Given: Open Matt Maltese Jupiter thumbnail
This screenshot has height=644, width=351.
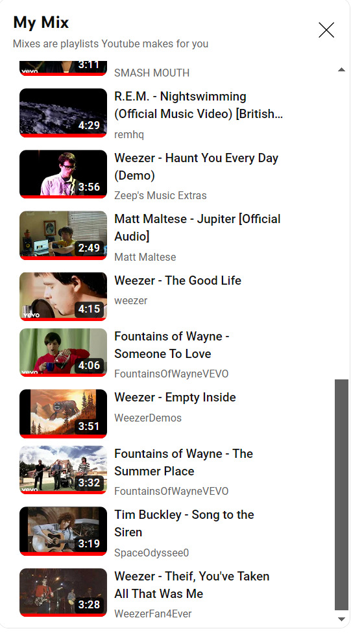Looking at the screenshot, I should tap(64, 235).
